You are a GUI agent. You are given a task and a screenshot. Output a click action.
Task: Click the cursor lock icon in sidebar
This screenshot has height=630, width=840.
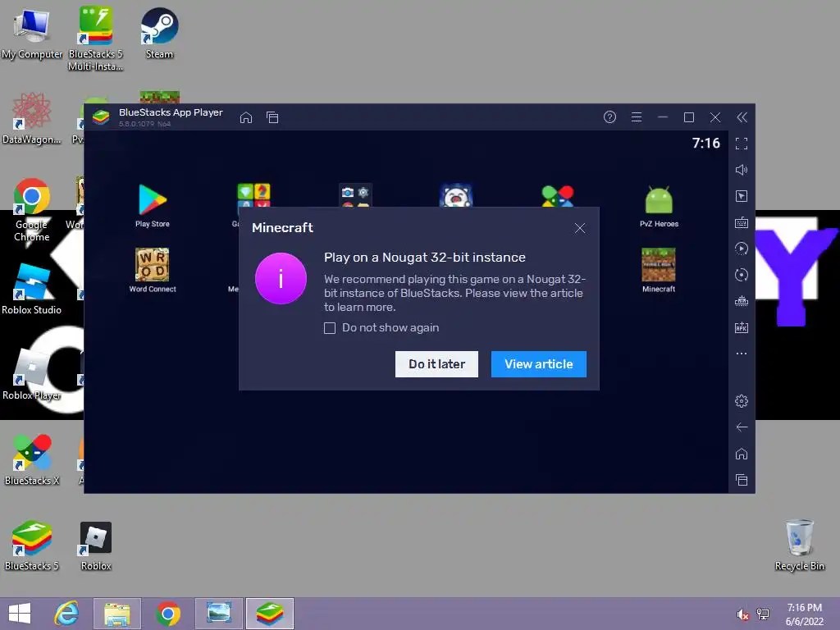click(x=742, y=196)
